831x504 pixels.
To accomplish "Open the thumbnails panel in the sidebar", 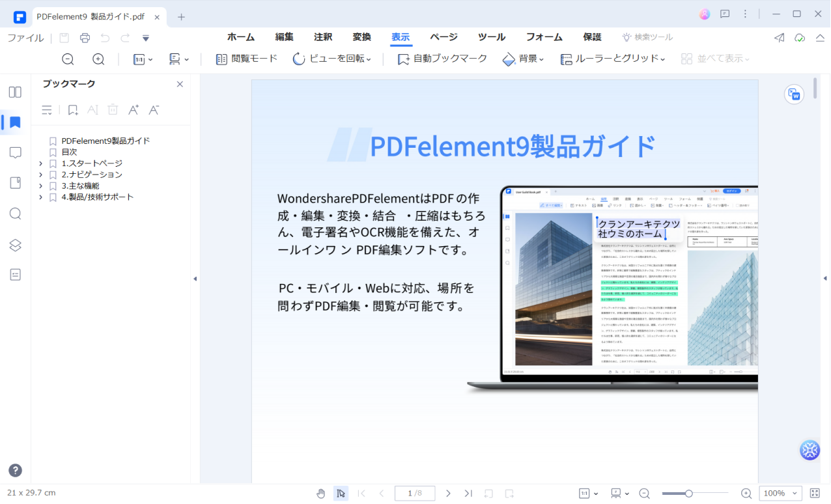I will tap(15, 92).
